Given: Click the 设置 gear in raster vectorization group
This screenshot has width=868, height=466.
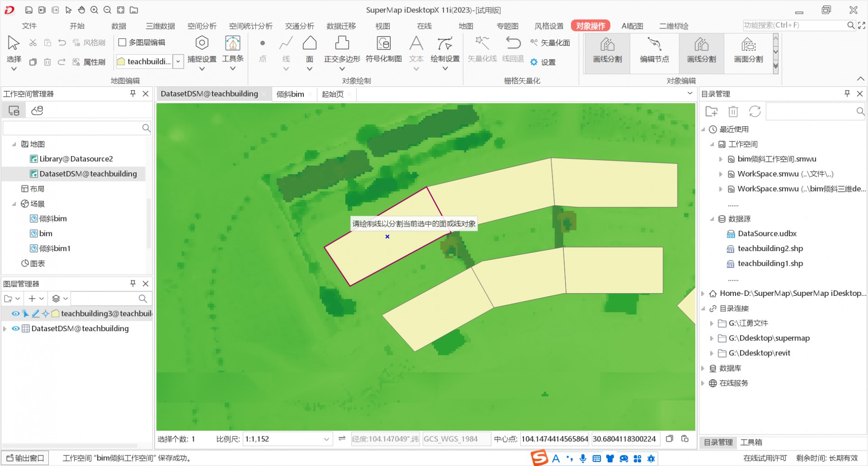Looking at the screenshot, I should coord(543,62).
